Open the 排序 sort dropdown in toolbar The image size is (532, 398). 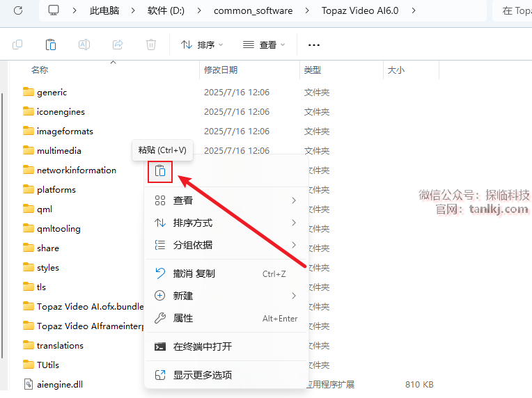[202, 45]
